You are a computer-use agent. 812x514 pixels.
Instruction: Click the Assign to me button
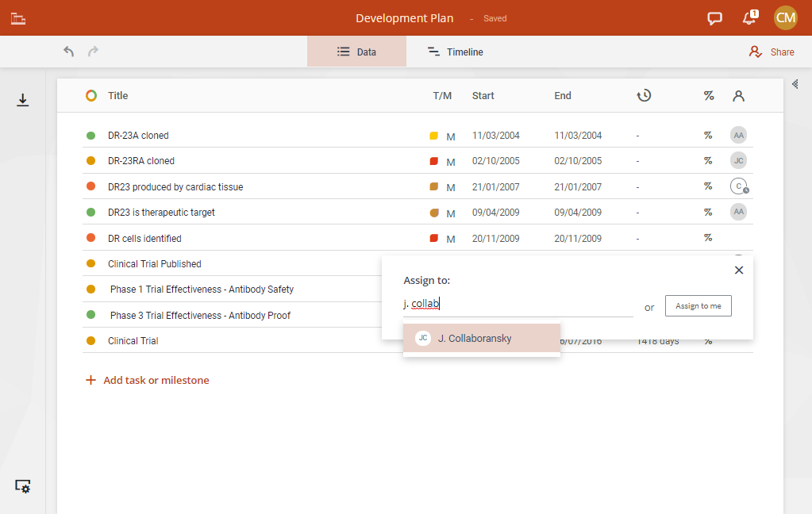698,306
